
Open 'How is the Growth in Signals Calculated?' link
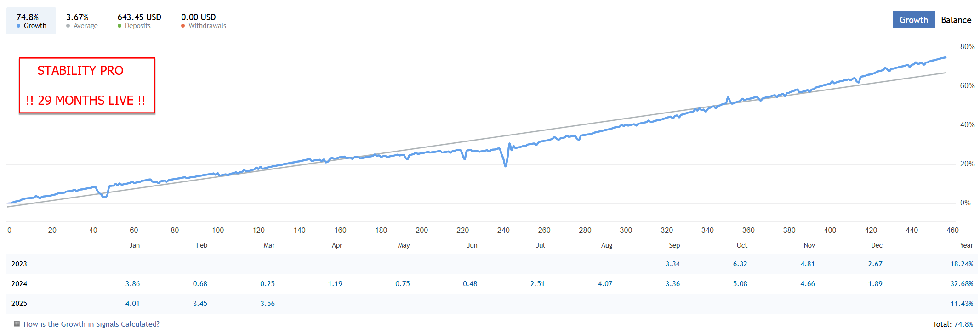click(91, 324)
